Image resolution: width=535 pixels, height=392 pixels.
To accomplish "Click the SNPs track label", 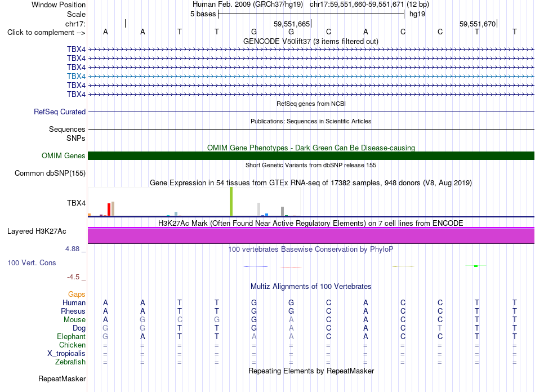I will [76, 138].
